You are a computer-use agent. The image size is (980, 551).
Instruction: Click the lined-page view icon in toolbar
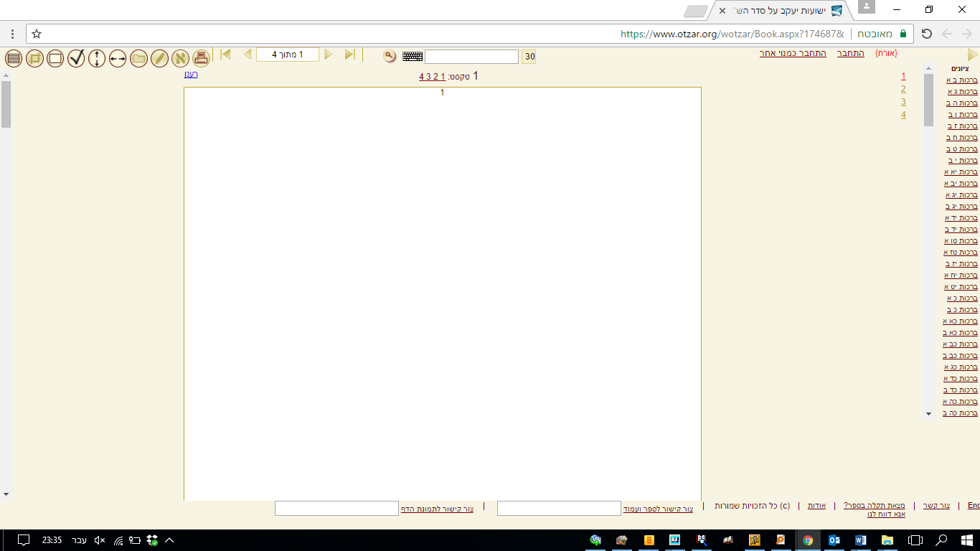point(13,59)
